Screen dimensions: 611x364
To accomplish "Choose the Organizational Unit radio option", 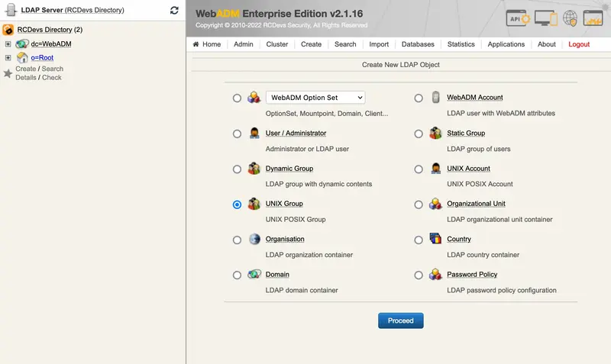I will click(419, 205).
